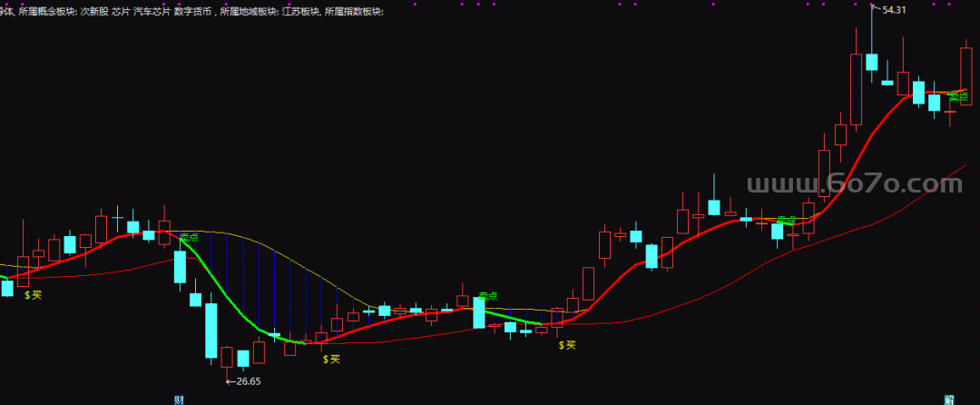Image resolution: width=980 pixels, height=405 pixels.
Task: Click the 26.65 low price label
Action: (x=246, y=381)
